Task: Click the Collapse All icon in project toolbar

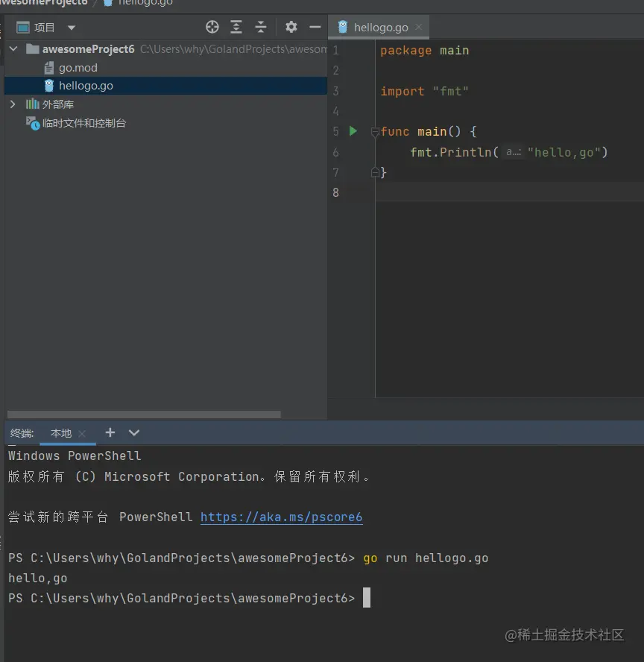Action: coord(261,27)
